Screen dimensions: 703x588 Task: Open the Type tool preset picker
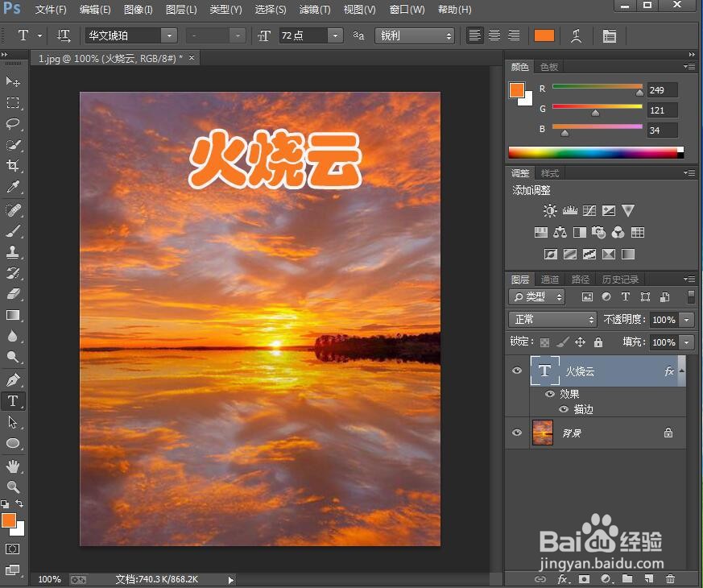[40, 35]
